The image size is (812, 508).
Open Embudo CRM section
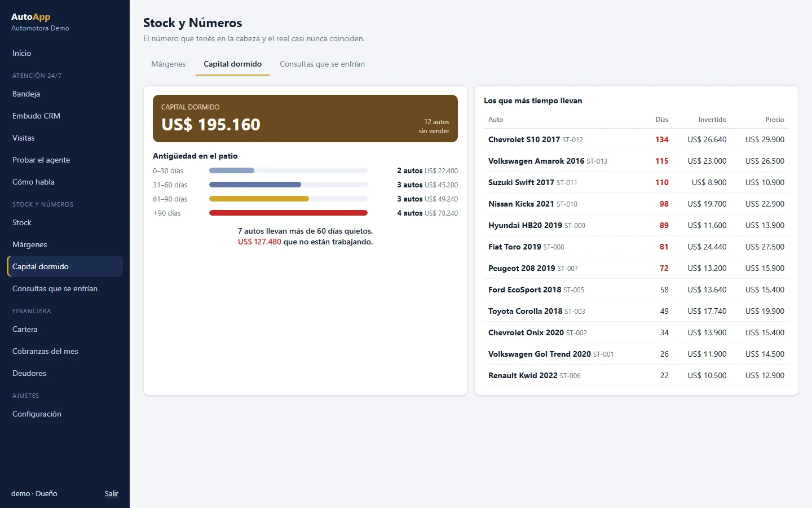click(x=65, y=116)
